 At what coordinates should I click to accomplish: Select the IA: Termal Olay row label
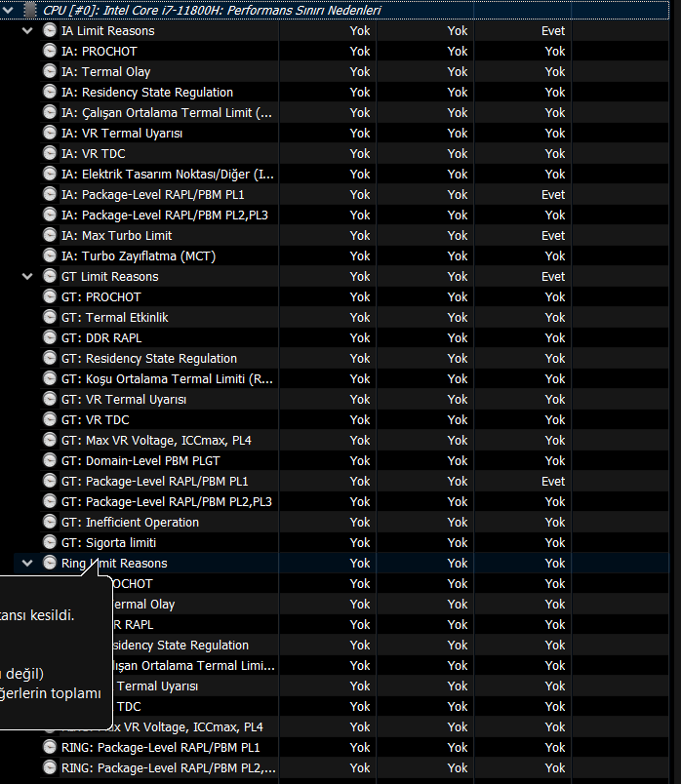tap(106, 72)
